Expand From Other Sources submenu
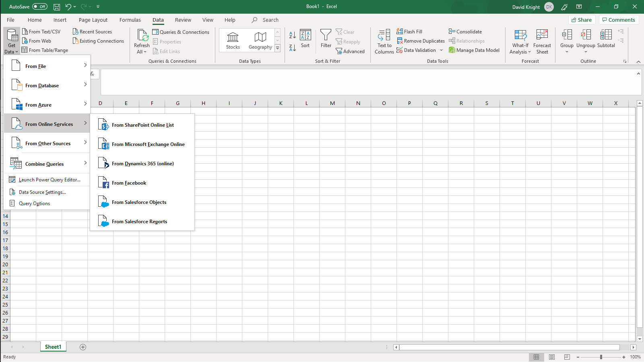The image size is (644, 362). tap(47, 143)
